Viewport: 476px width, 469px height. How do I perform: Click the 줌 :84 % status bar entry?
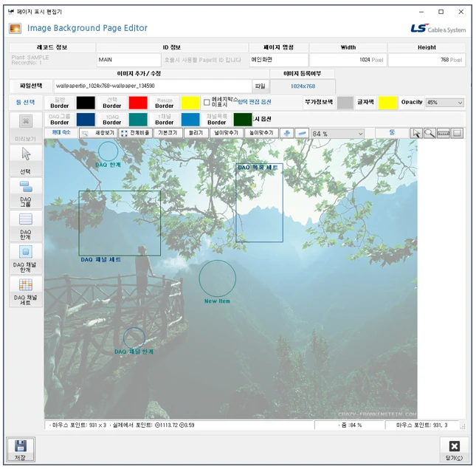pos(350,425)
